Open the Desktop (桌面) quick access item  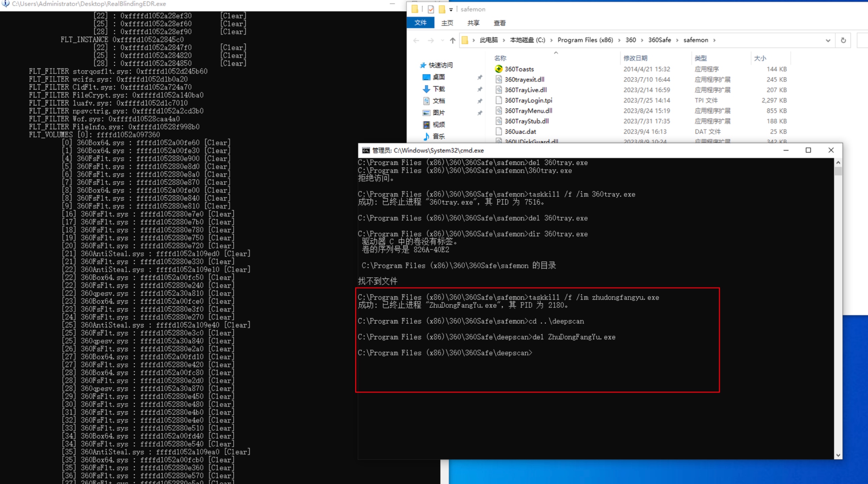(x=438, y=77)
